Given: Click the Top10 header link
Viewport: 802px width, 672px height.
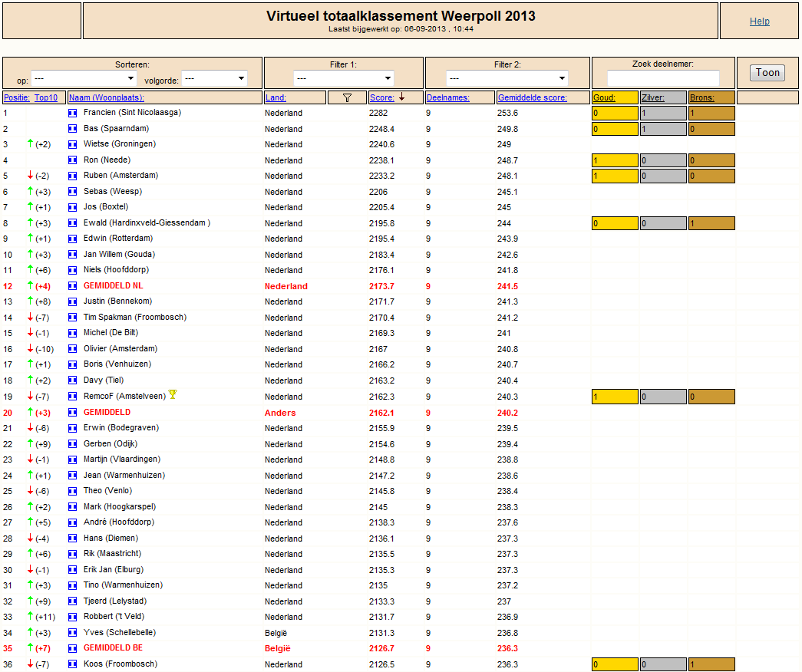Looking at the screenshot, I should tap(46, 97).
